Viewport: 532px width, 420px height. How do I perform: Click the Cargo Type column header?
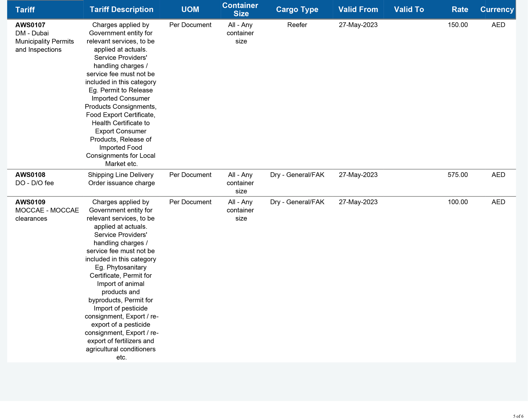click(297, 9)
